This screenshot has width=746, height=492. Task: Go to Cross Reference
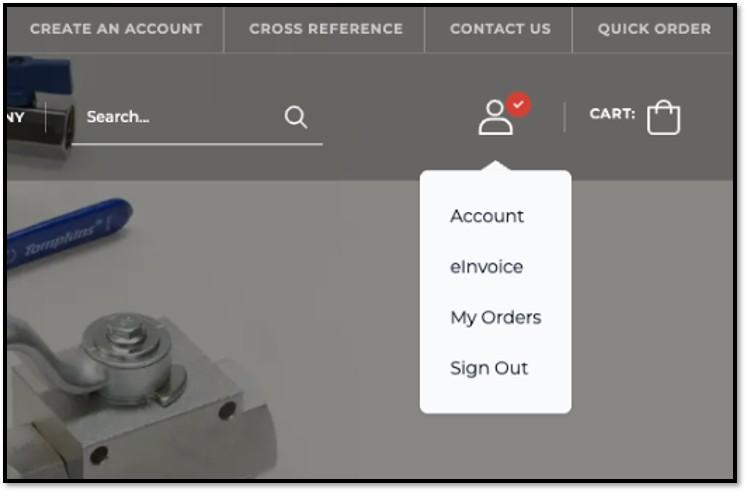326,29
